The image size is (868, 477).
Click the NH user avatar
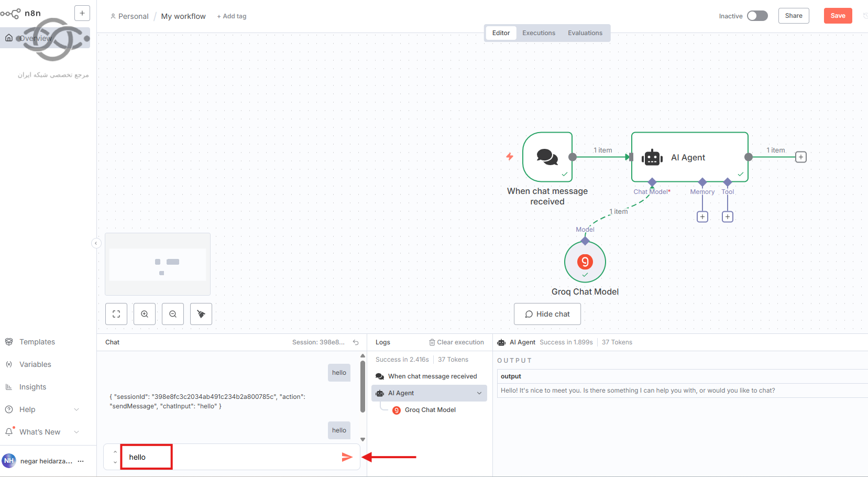coord(9,461)
